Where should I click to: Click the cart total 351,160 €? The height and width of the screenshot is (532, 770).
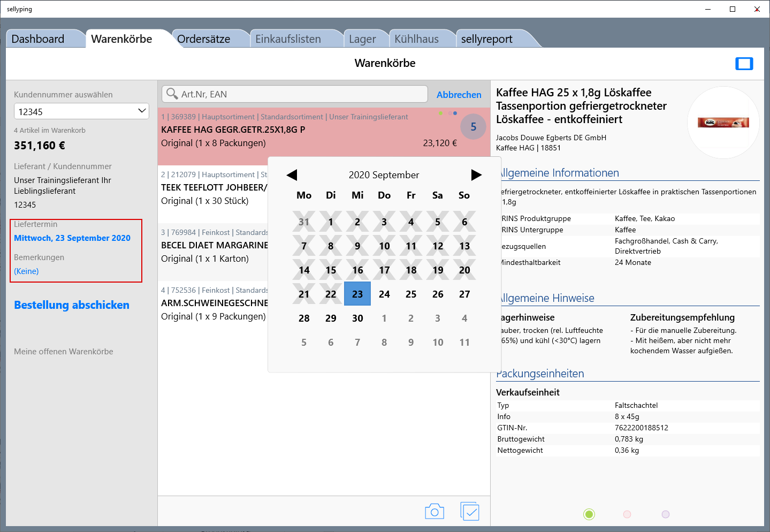[x=40, y=146]
